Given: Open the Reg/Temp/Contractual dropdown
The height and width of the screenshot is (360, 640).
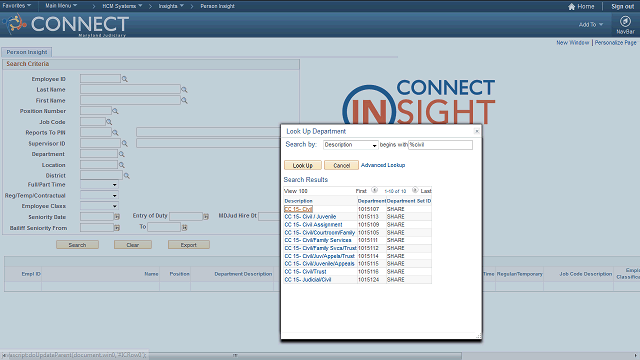Looking at the screenshot, I should point(99,196).
